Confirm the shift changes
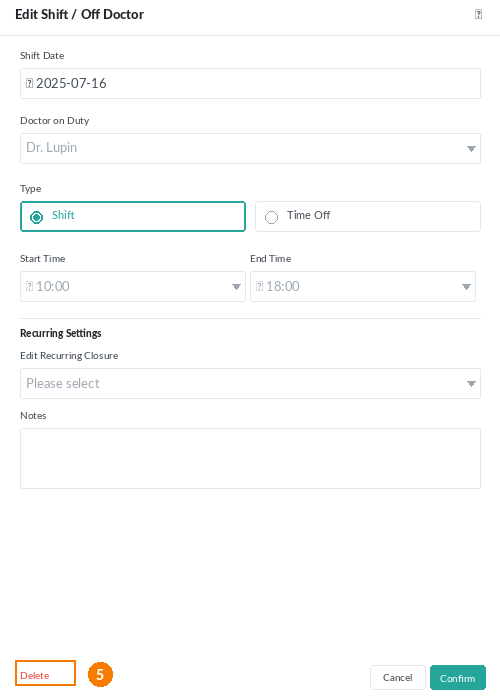 (458, 678)
